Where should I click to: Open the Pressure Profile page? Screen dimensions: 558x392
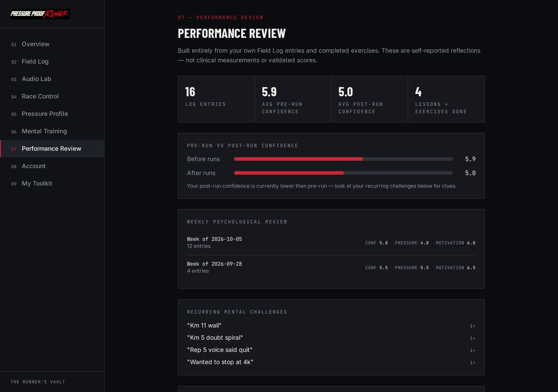[52, 114]
